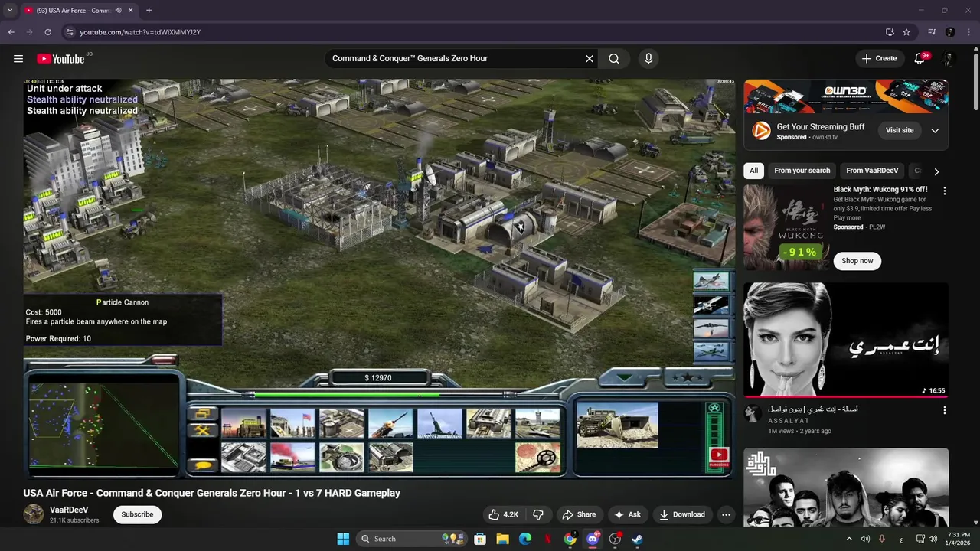View site information icon in address bar

[x=70, y=32]
